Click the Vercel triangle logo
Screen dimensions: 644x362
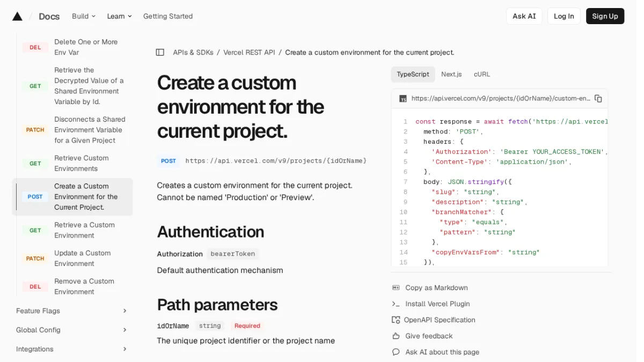click(x=17, y=16)
